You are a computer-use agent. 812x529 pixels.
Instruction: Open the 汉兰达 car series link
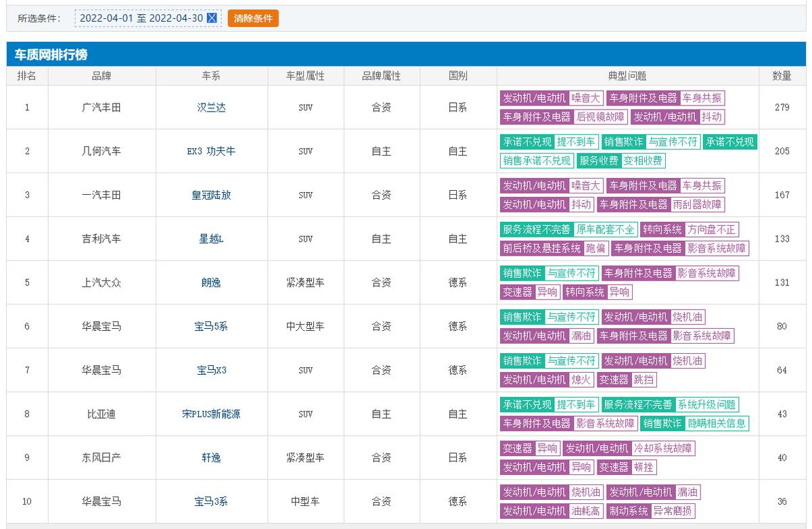(211, 108)
